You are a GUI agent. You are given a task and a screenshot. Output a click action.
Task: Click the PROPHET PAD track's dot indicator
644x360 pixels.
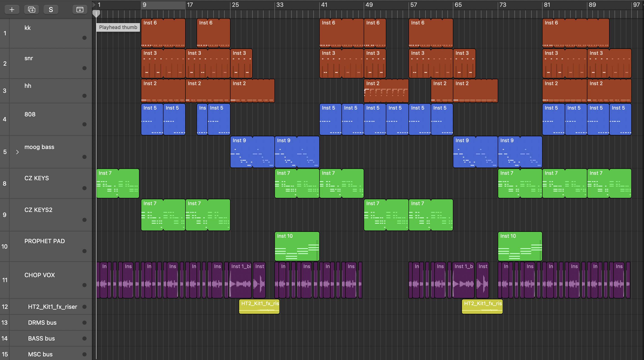pos(84,251)
